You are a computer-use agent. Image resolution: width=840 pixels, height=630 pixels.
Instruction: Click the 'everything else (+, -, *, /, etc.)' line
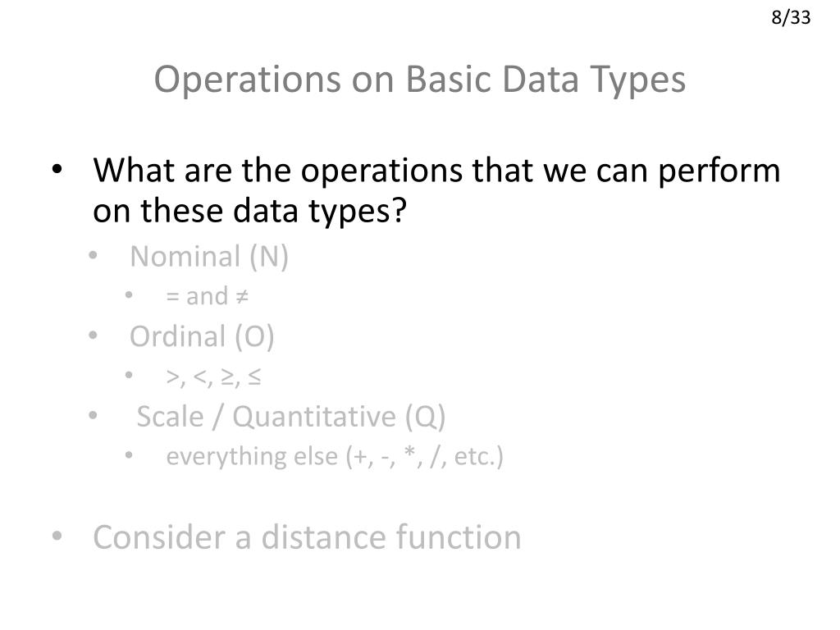tap(335, 456)
